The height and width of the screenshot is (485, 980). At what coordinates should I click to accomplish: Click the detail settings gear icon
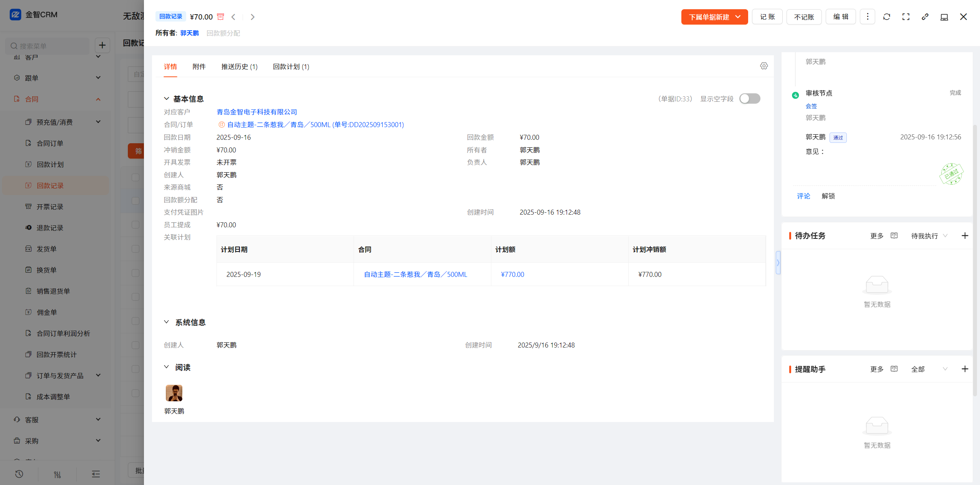point(764,66)
